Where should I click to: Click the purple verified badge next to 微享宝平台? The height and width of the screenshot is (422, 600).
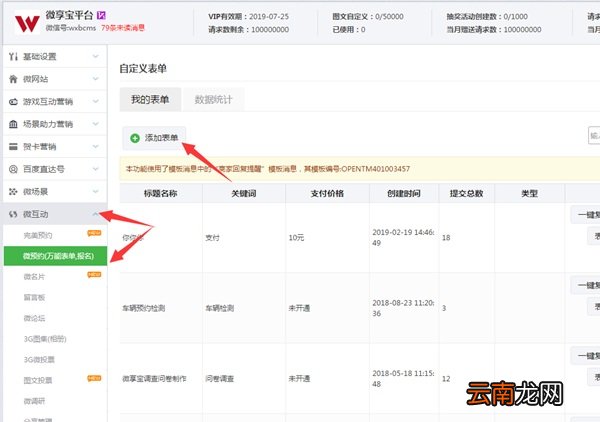coord(101,15)
